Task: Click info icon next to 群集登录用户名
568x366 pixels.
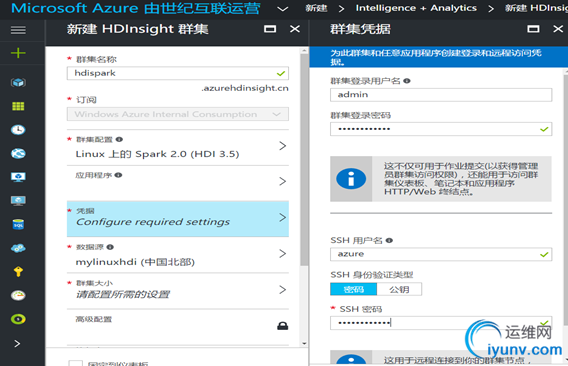Action: click(407, 81)
